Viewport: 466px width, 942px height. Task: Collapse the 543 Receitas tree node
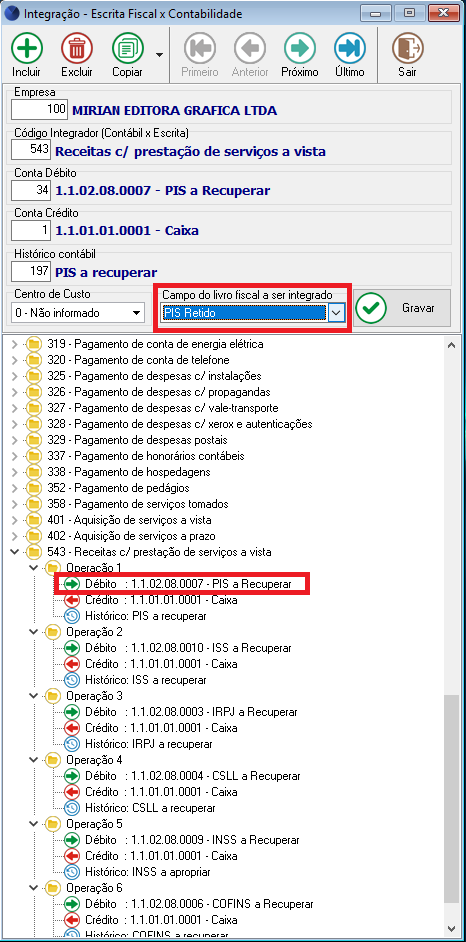[x=14, y=552]
